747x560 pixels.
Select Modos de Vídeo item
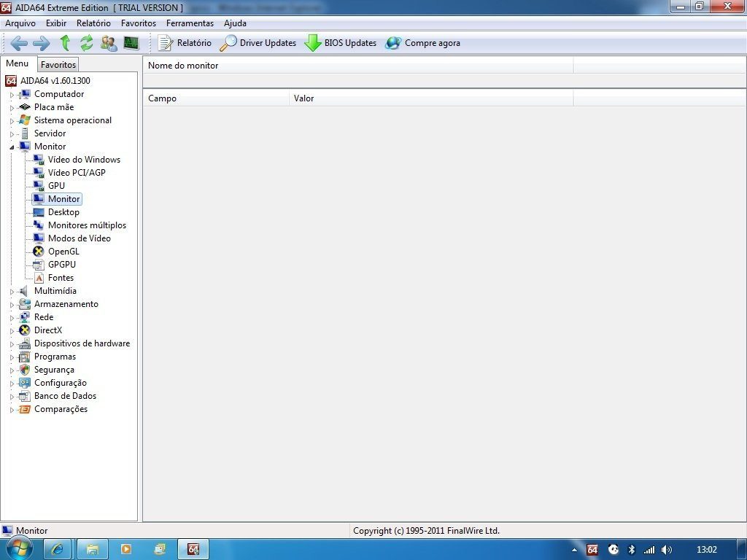pyautogui.click(x=79, y=238)
